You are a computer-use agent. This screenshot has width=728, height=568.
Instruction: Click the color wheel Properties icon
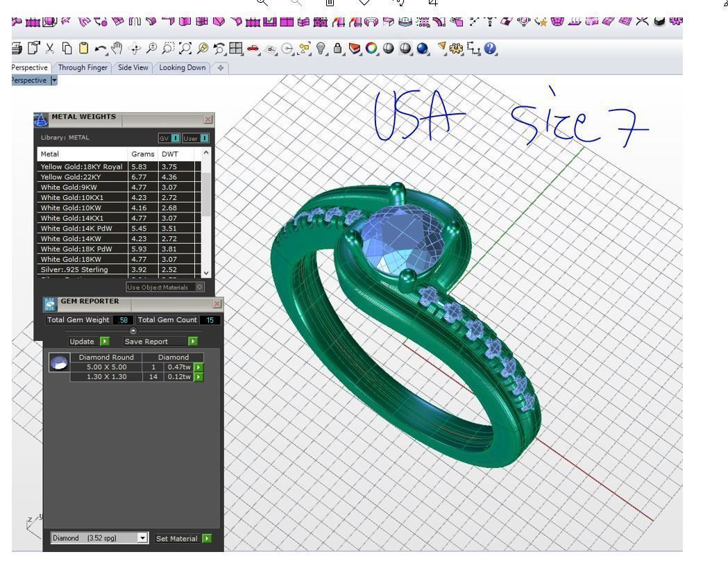pos(371,49)
